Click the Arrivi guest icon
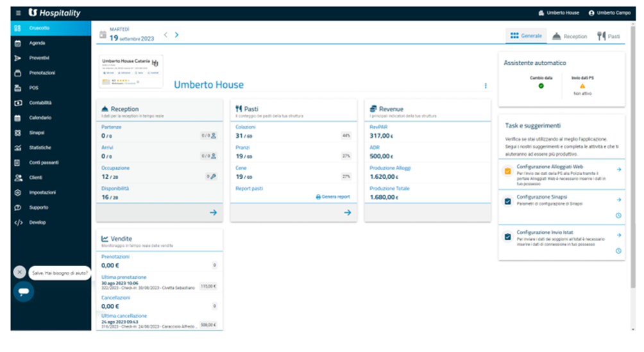 pos(214,156)
